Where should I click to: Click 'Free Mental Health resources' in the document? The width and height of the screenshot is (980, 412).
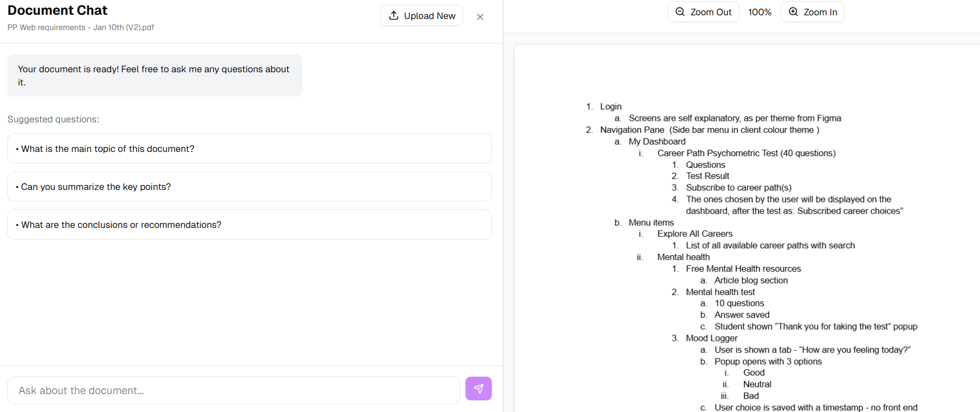coord(743,269)
